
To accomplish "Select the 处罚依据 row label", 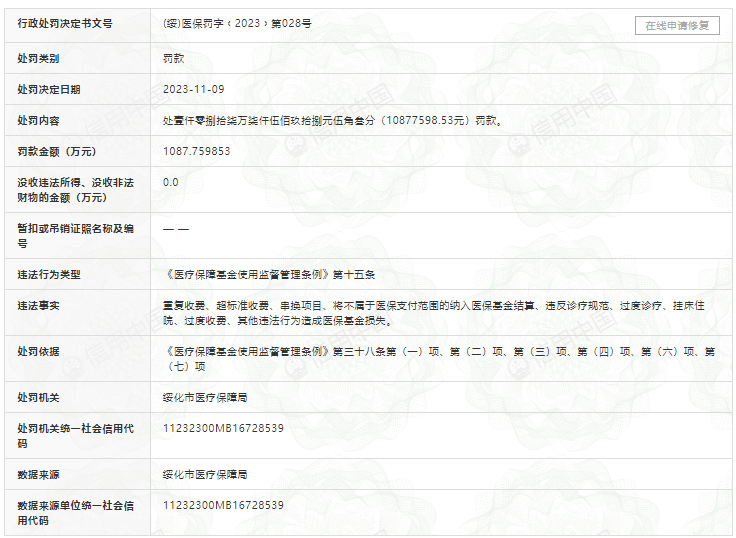I will (38, 351).
